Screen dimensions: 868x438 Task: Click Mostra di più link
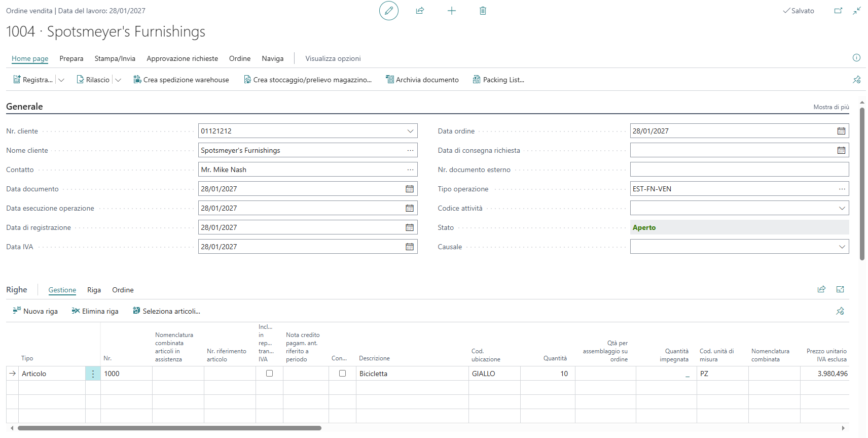point(831,107)
